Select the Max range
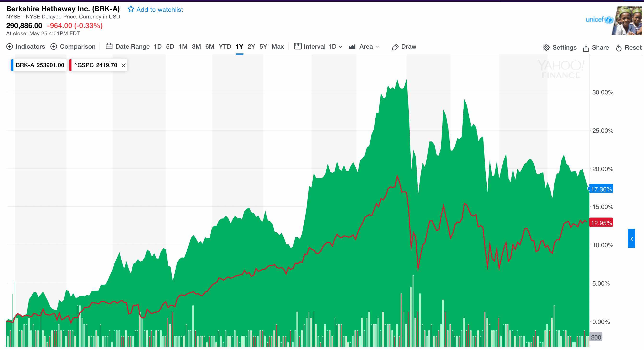Image resolution: width=644 pixels, height=350 pixels. 278,46
